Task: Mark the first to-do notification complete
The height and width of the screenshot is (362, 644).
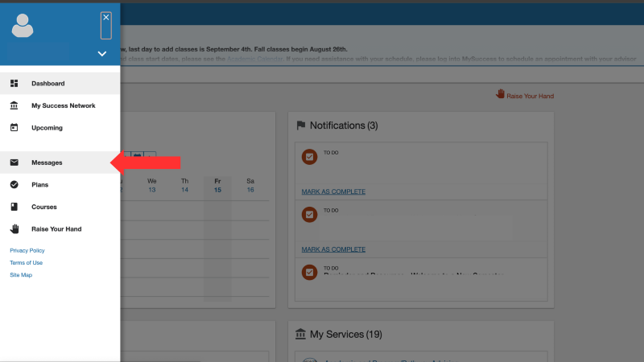Action: (x=333, y=191)
